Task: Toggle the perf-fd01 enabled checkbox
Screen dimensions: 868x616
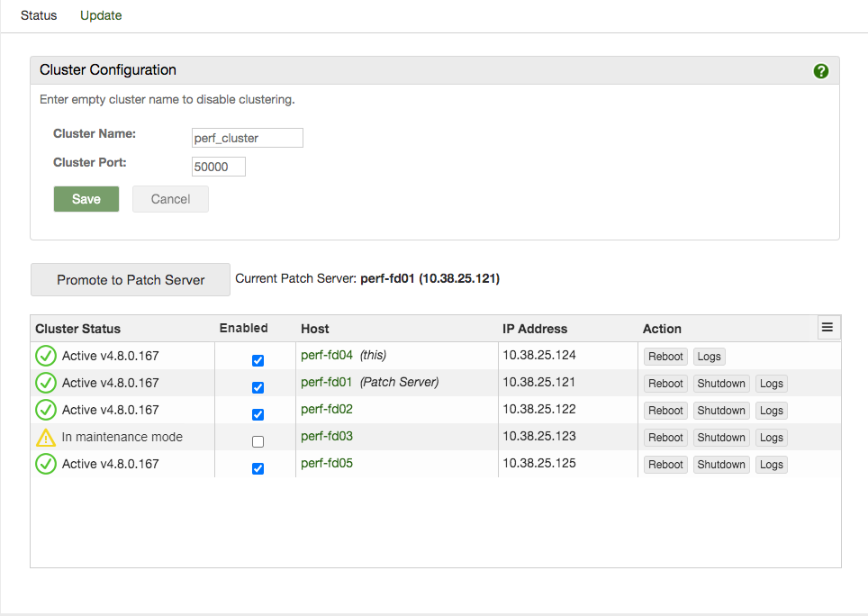Action: pyautogui.click(x=258, y=387)
